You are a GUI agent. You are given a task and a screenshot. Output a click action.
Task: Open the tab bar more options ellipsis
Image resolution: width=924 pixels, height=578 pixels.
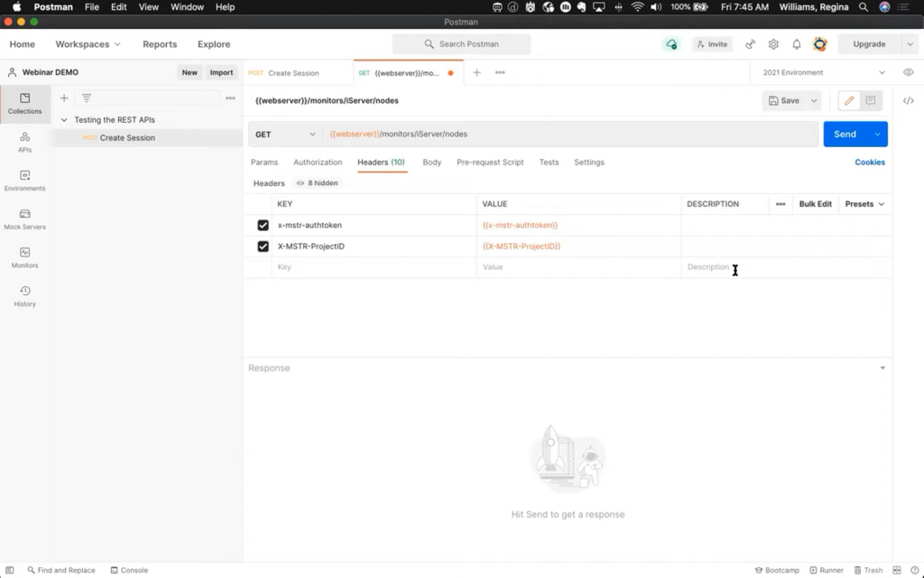(500, 72)
